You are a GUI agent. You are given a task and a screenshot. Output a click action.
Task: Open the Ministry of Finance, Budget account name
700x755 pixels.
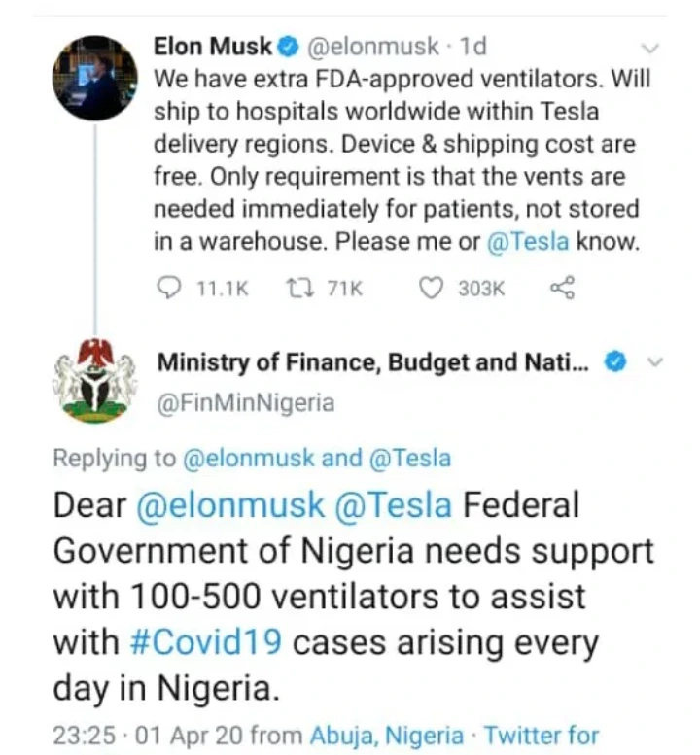click(374, 362)
